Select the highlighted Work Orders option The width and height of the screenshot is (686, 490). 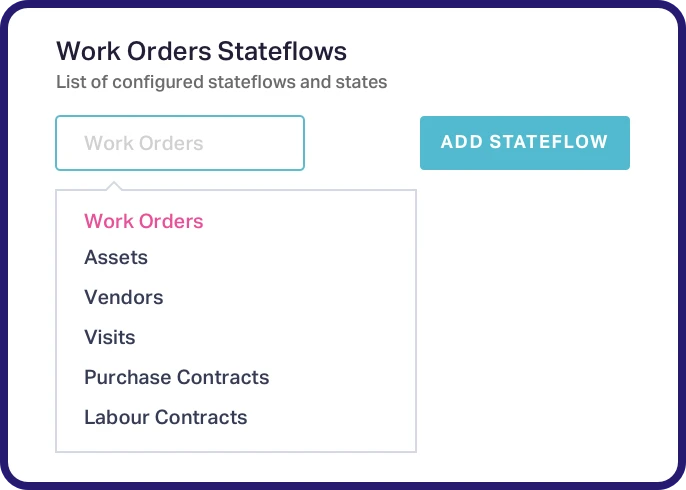[144, 221]
